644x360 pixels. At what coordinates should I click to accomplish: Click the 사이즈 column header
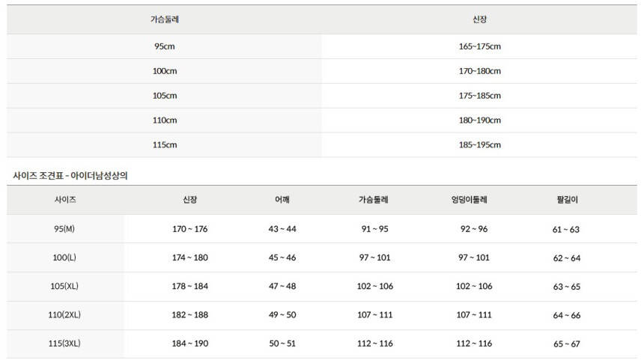(65, 201)
